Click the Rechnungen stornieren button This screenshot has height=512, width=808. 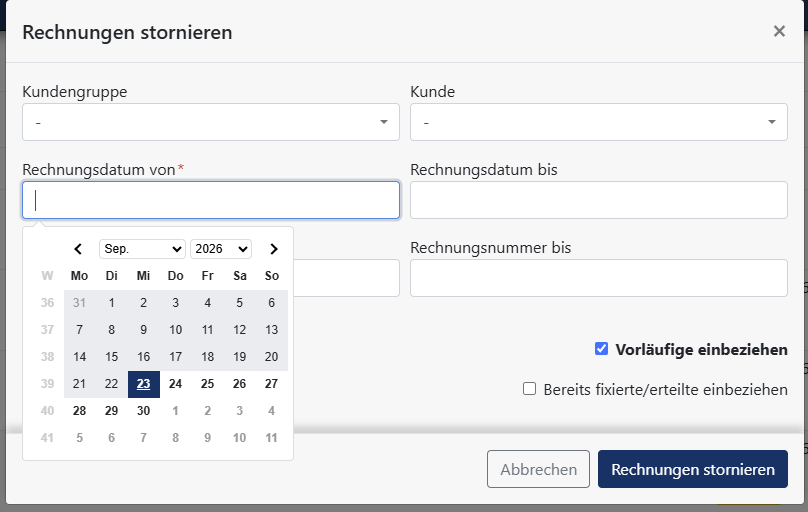tap(693, 469)
